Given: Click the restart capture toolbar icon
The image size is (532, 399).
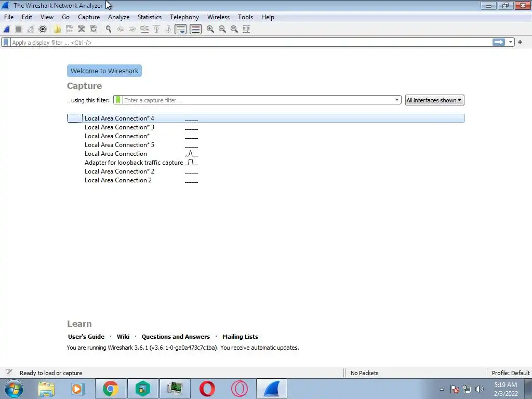Looking at the screenshot, I should [31, 29].
